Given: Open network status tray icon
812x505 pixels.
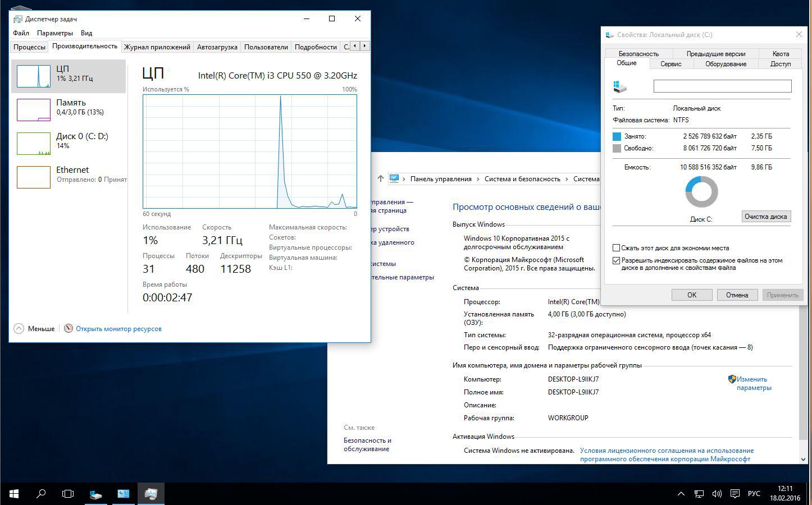Looking at the screenshot, I should coord(699,494).
